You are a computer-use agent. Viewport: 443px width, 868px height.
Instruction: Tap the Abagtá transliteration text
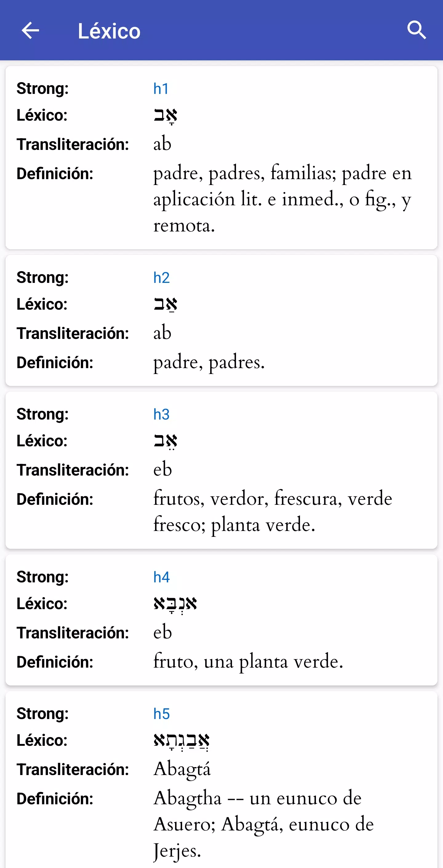[182, 770]
